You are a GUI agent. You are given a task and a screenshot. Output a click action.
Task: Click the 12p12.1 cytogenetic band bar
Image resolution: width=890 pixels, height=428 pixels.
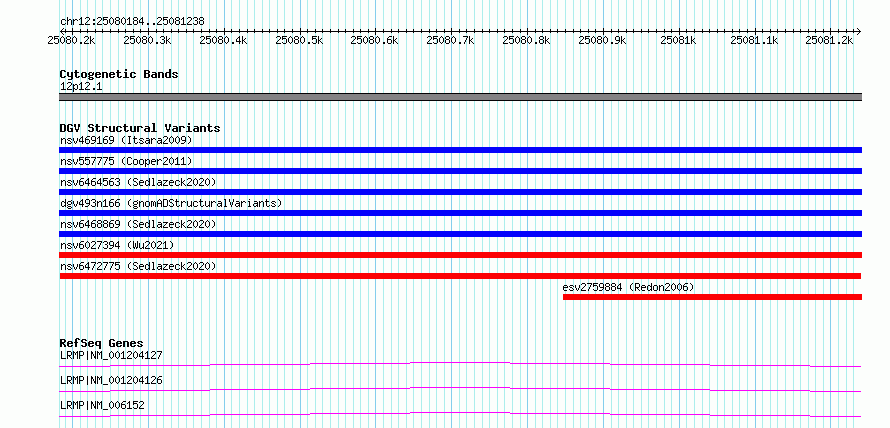tap(460, 97)
